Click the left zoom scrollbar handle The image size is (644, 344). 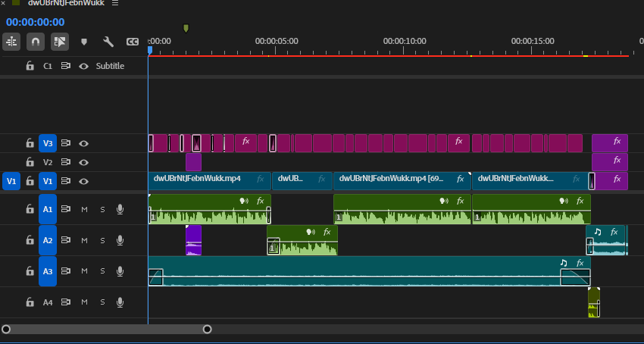pos(6,329)
